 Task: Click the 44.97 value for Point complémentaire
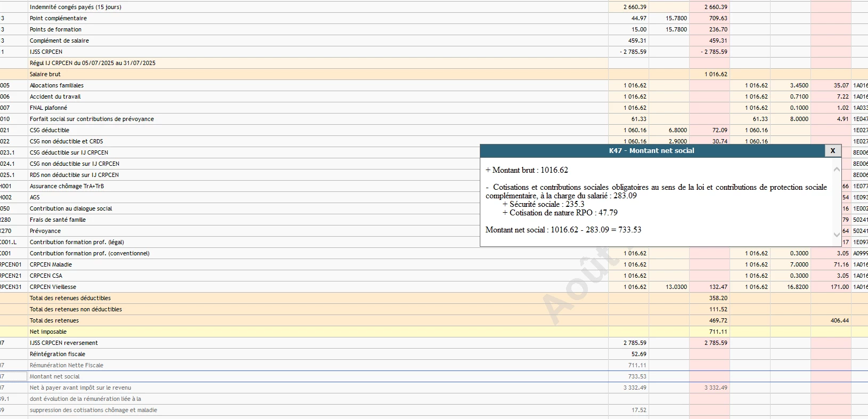[639, 18]
